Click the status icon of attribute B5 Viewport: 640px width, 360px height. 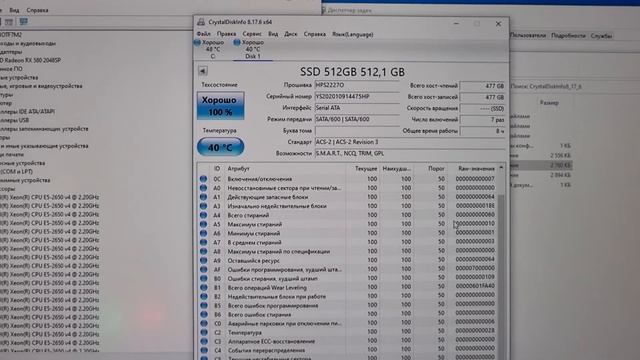tap(203, 305)
